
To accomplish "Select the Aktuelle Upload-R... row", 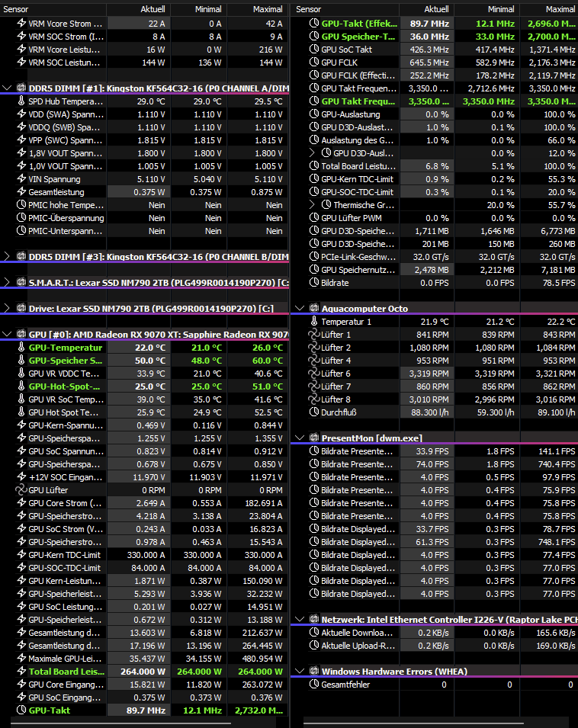I will coord(435,646).
